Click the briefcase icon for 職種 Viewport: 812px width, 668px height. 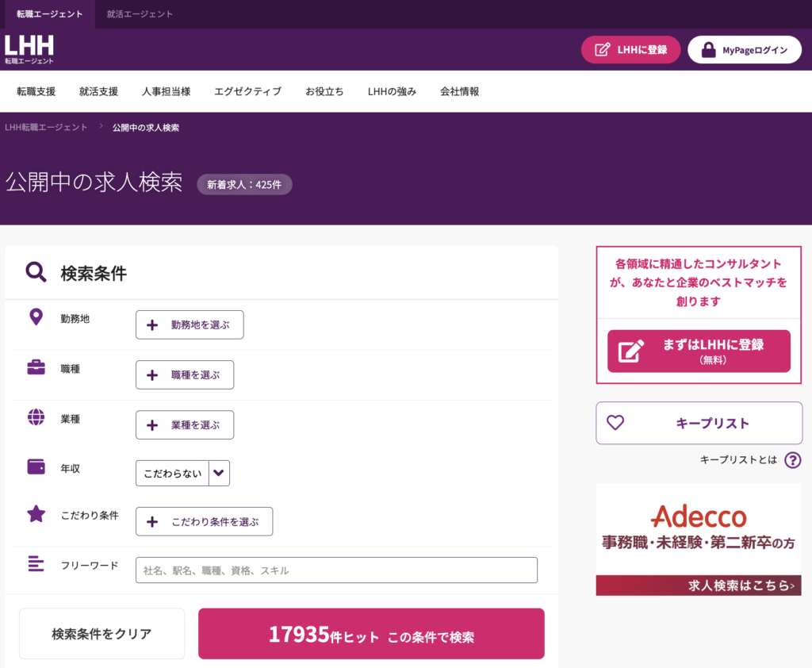tap(36, 367)
